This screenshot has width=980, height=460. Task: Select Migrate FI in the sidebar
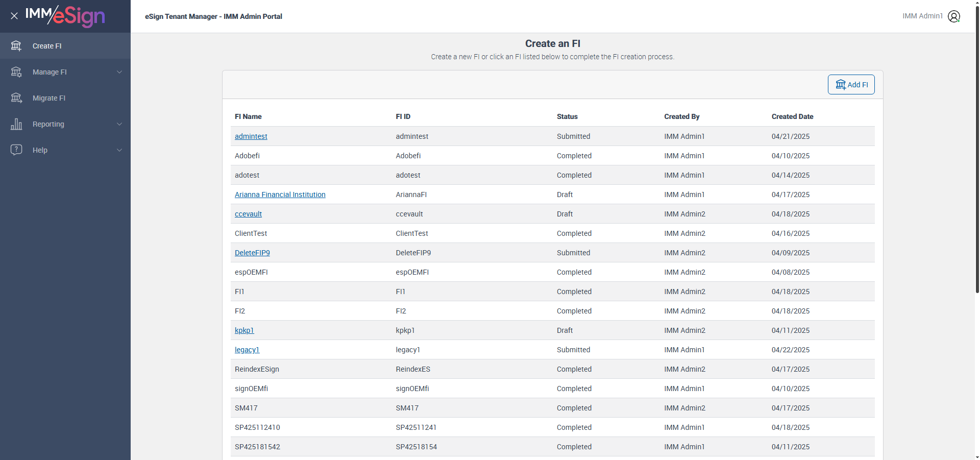tap(49, 98)
